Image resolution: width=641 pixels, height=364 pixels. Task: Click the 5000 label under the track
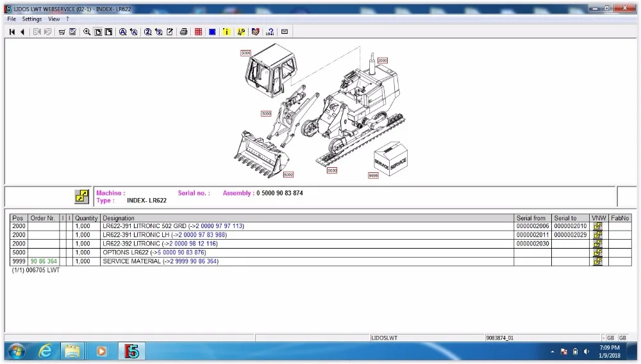point(332,170)
